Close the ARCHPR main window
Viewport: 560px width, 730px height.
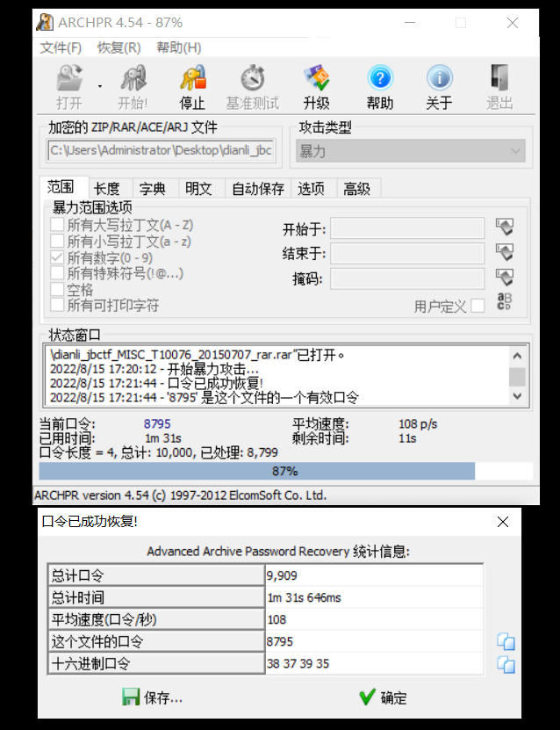pos(513,23)
